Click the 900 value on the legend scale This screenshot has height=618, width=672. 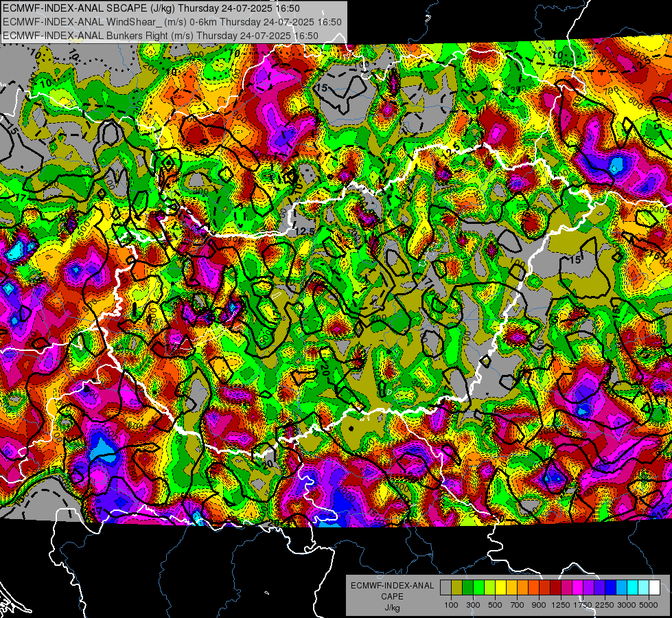click(x=539, y=605)
